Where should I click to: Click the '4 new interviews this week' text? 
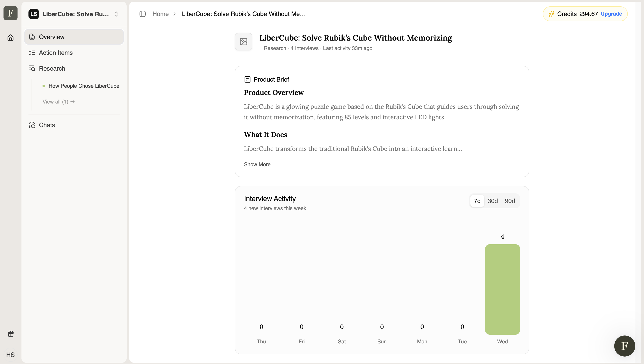click(275, 208)
